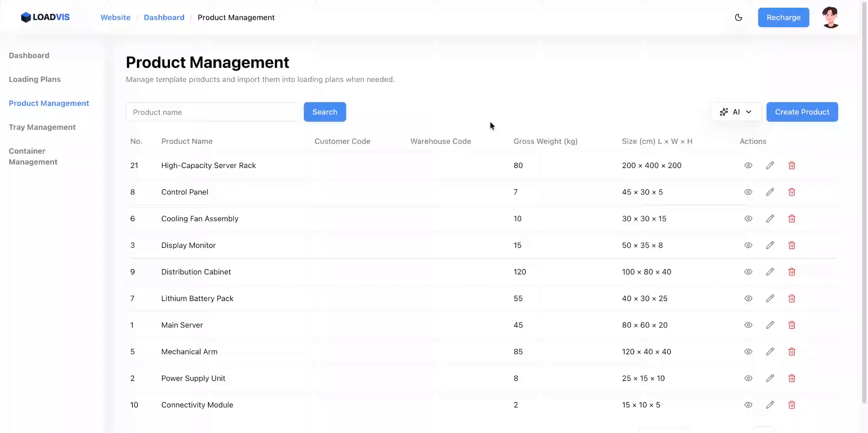Edit the Distribution Cabinet entry

click(x=770, y=272)
